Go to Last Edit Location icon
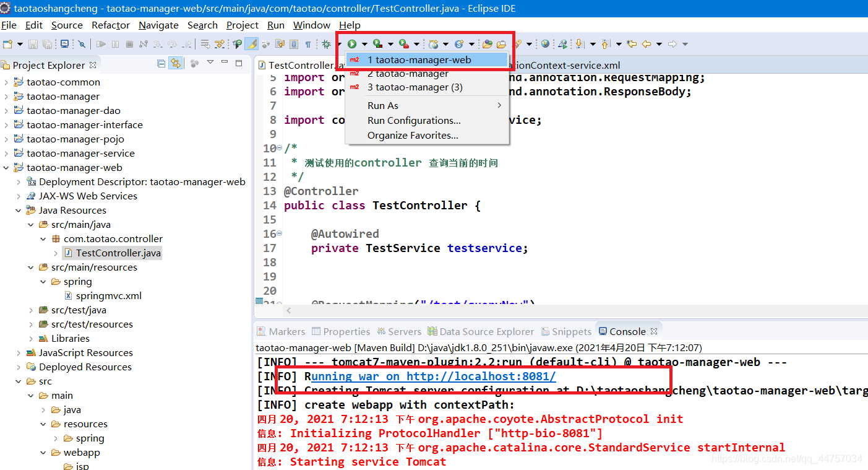Image resolution: width=868 pixels, height=470 pixels. click(x=632, y=44)
